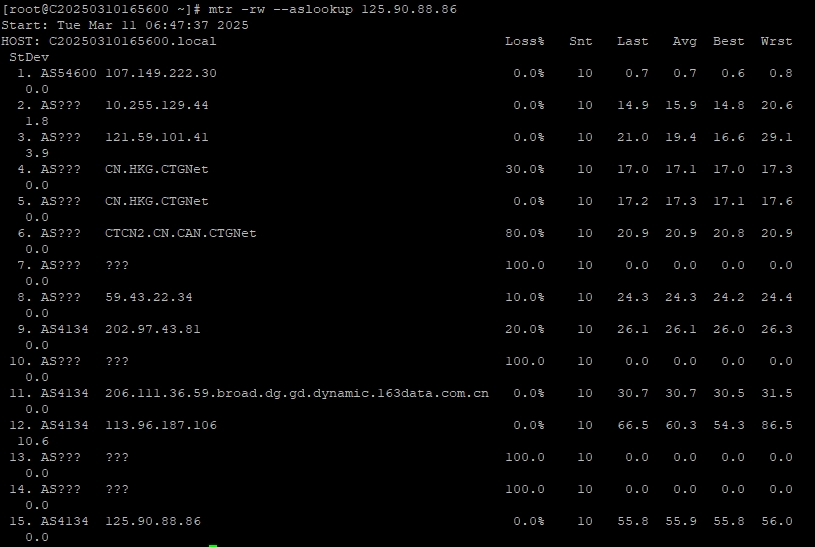The width and height of the screenshot is (815, 547).
Task: Click the Avg column header
Action: [x=684, y=41]
